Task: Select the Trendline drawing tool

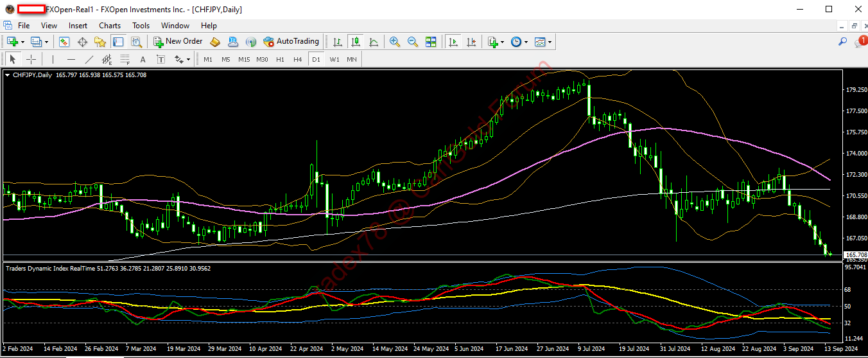Action: (x=89, y=59)
